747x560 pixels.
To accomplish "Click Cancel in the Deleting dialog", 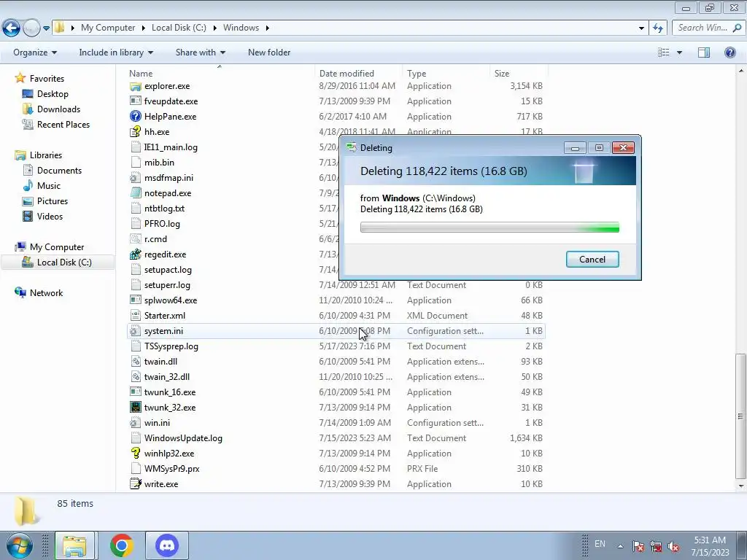I will (592, 260).
